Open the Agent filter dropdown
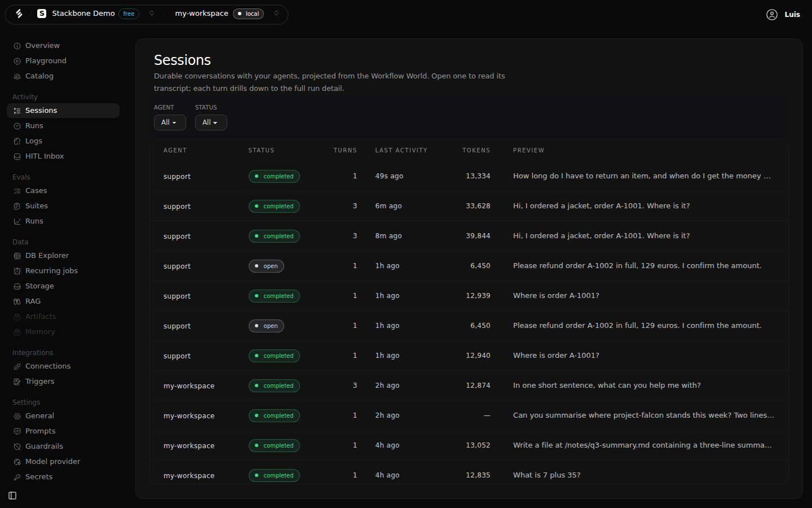 click(170, 122)
